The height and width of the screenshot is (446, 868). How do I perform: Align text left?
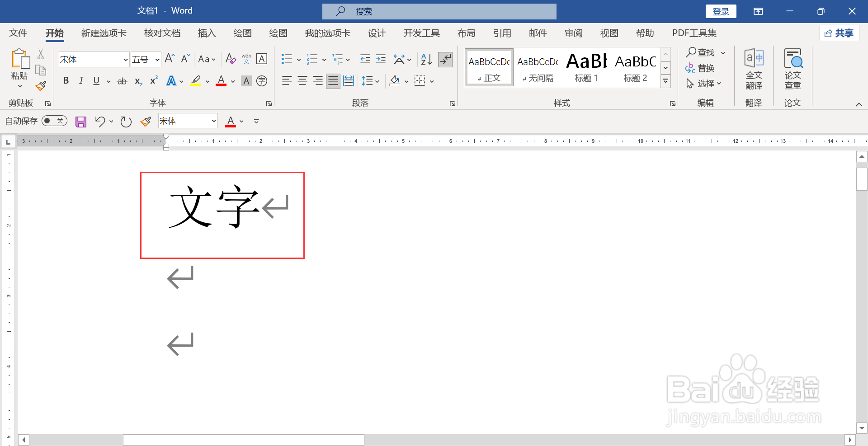[x=287, y=81]
